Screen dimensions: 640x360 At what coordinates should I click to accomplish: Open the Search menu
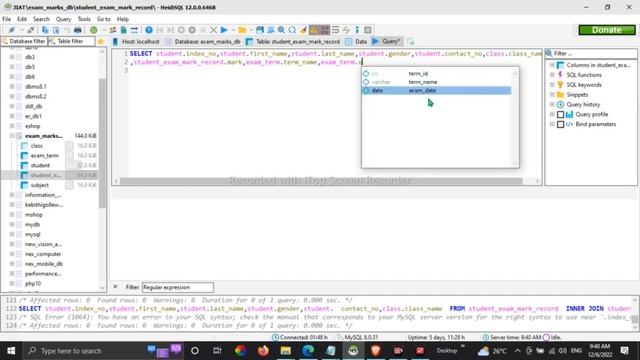[41, 19]
